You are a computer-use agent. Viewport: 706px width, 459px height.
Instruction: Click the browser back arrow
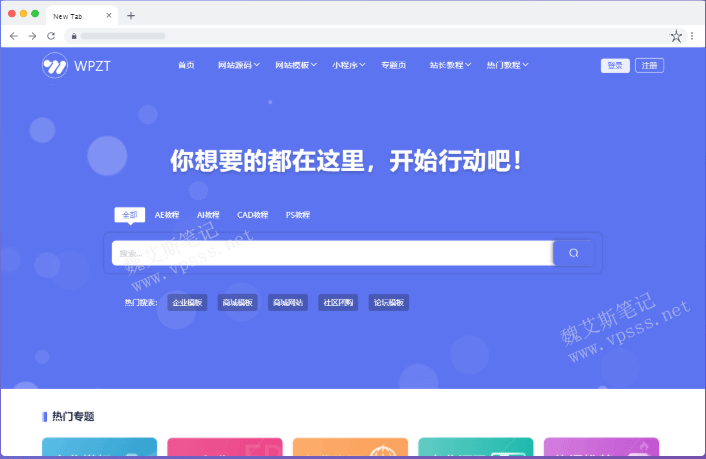pos(13,35)
